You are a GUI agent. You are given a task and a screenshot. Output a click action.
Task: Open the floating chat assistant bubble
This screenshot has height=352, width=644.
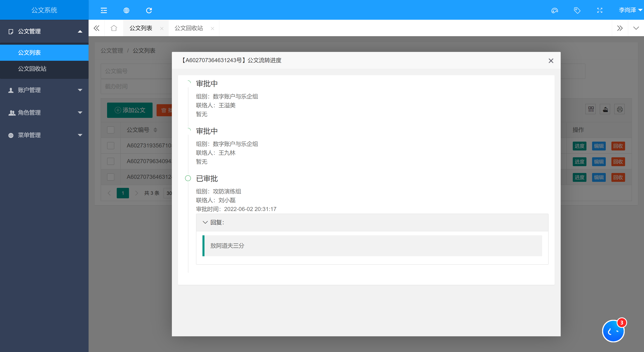tap(613, 331)
